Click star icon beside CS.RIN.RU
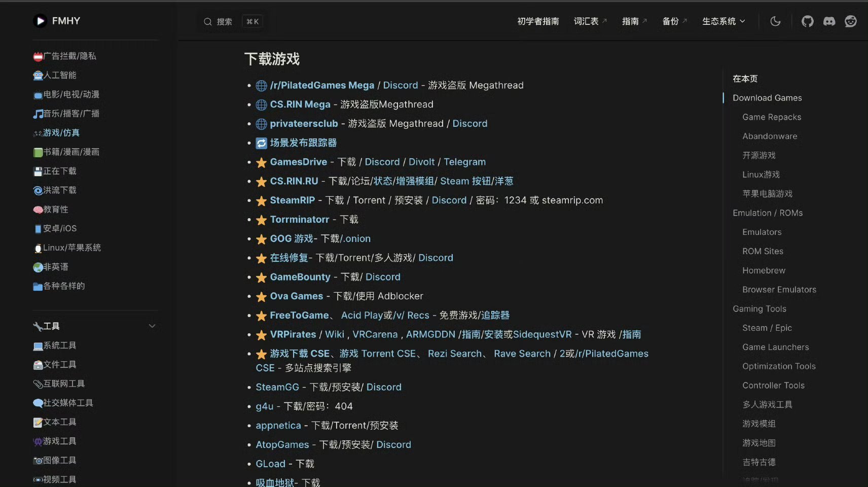This screenshot has width=868, height=487. [261, 182]
